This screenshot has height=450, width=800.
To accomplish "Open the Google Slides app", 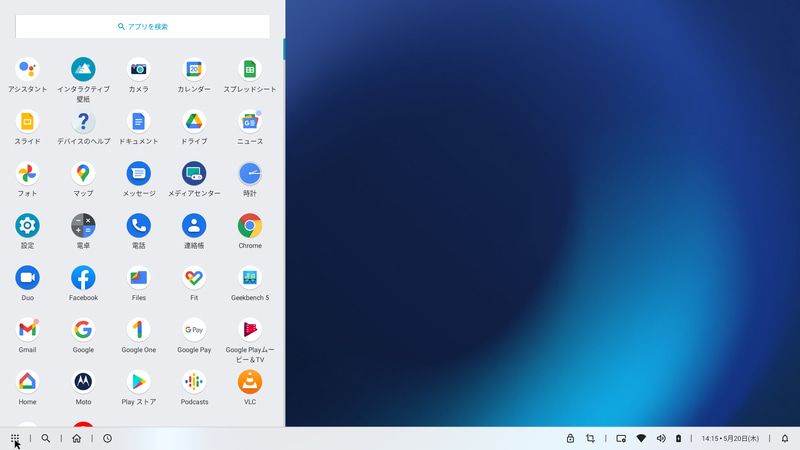I will point(28,121).
